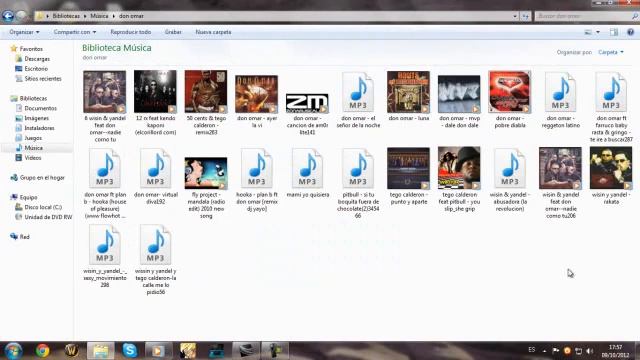Viewport: 640px width, 360px height.
Task: Select 'don omar - mvp - dale don dale' thumbnail
Action: (459, 94)
